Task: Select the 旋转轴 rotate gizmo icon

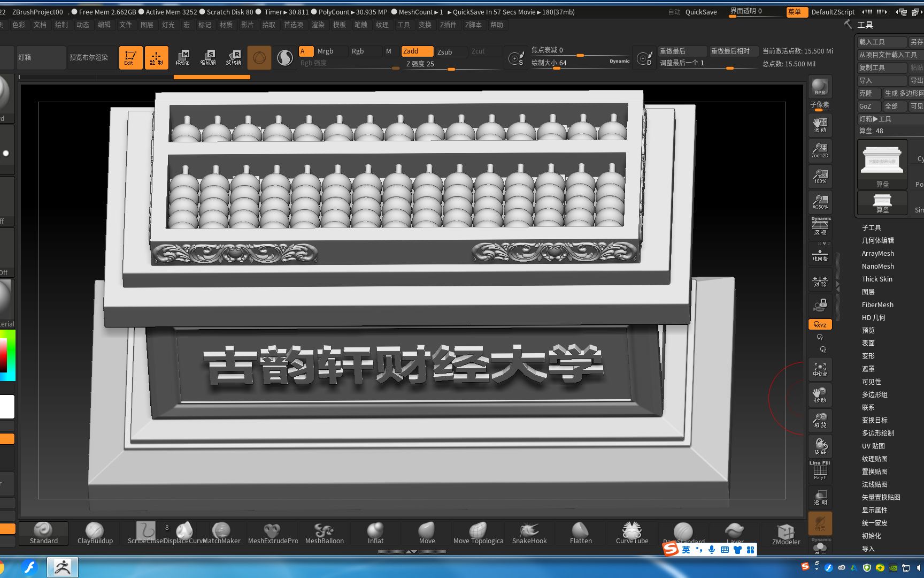Action: [x=234, y=58]
